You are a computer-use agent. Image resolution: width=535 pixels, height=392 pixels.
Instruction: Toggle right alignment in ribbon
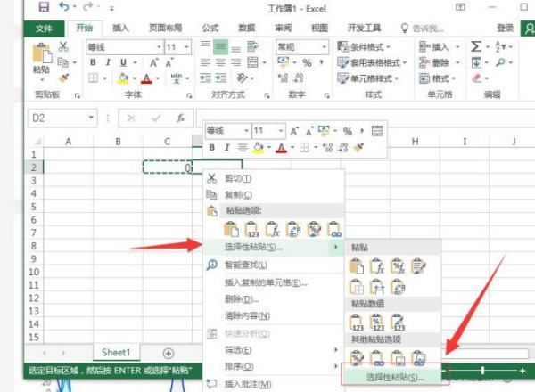(x=235, y=62)
